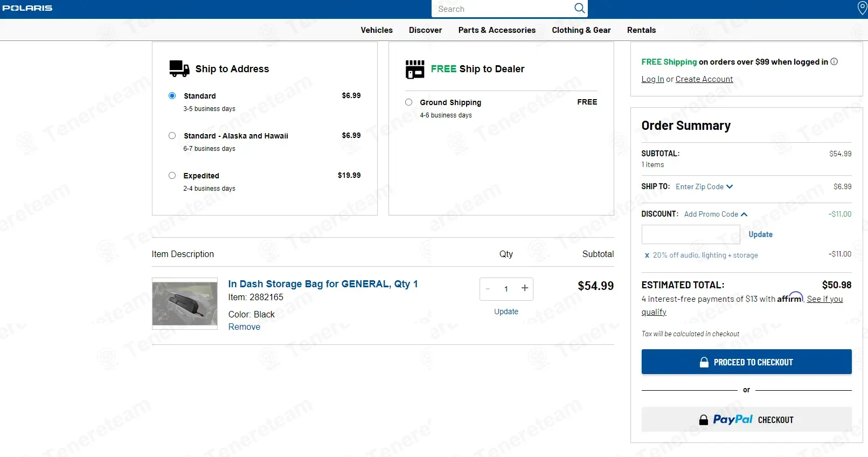Select Standard shipping option

[x=172, y=96]
